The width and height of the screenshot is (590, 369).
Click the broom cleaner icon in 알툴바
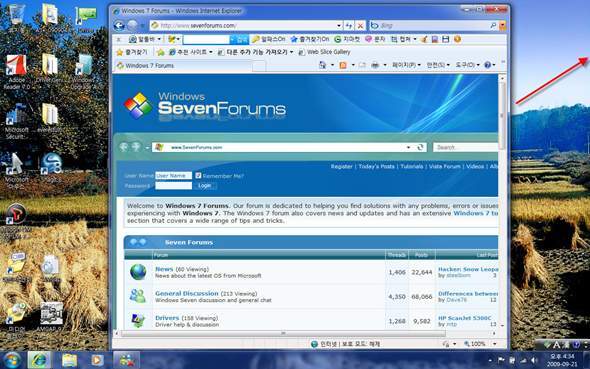coord(424,39)
